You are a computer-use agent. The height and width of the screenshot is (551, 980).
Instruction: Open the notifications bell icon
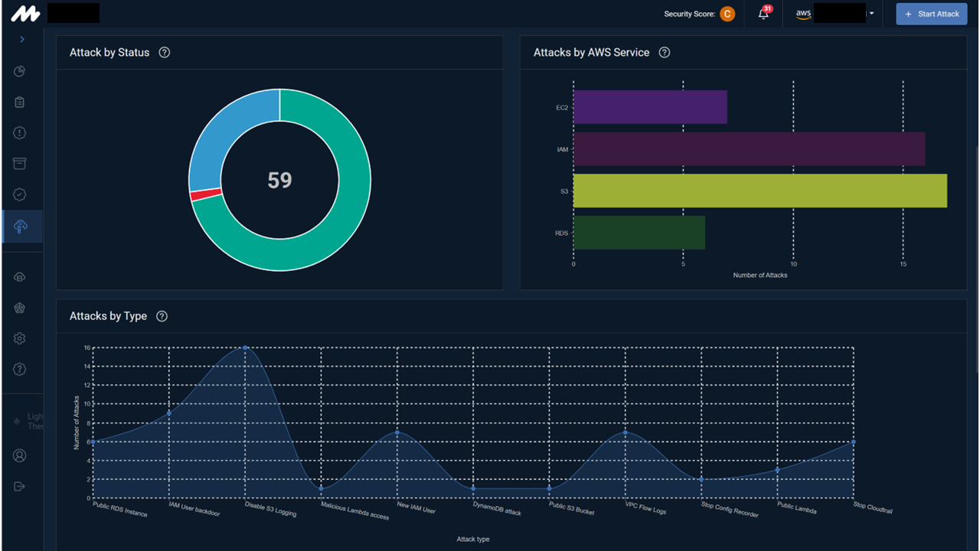(x=763, y=14)
